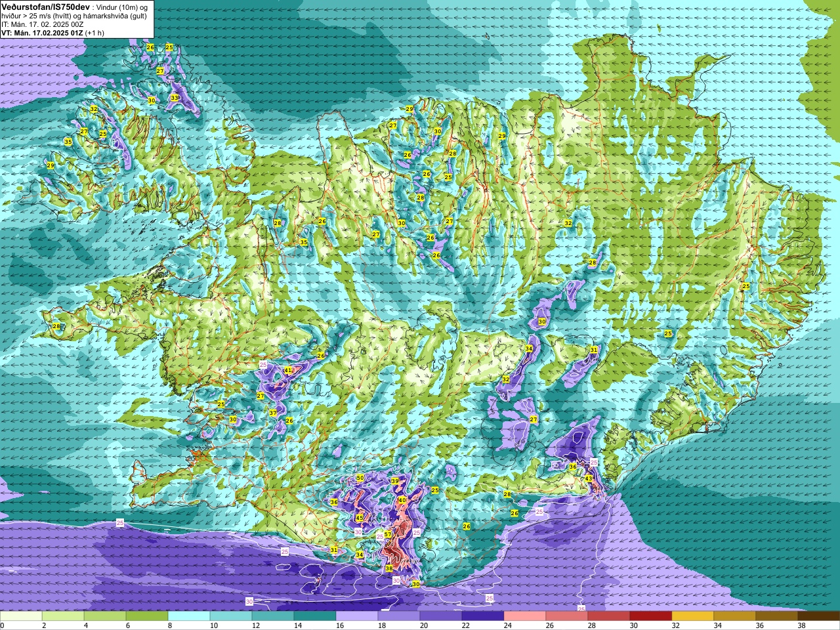
Task: Select the dark teal 14–16 scale swatch
Action: 315,616
